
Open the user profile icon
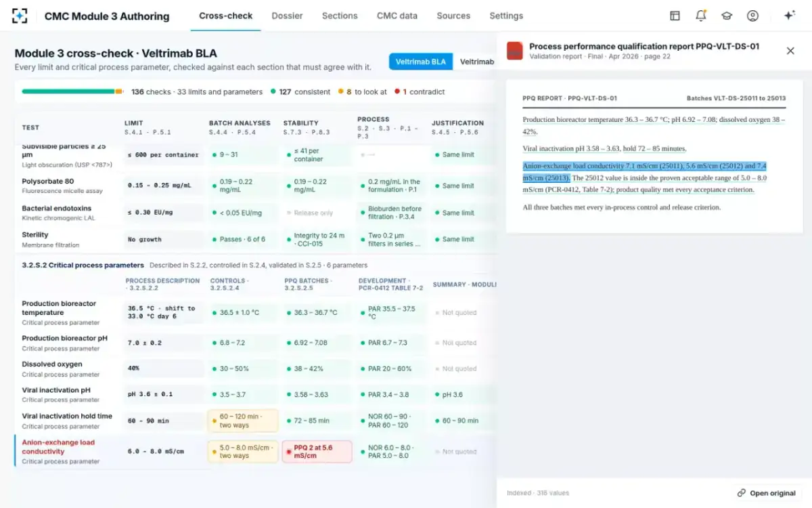coord(752,16)
